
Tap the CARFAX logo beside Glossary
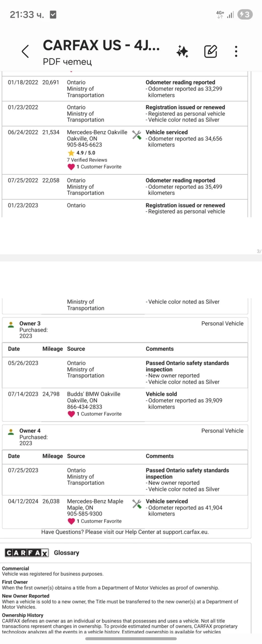point(27,553)
